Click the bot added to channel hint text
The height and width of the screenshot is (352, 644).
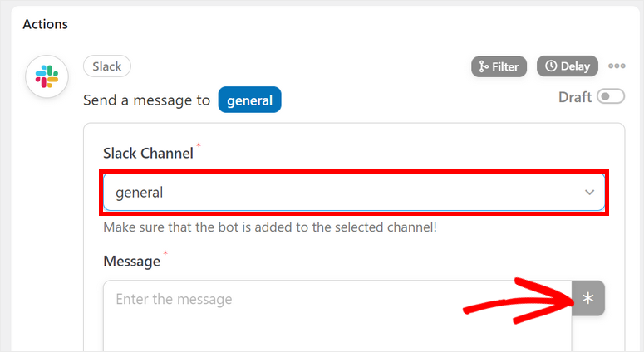point(269,227)
